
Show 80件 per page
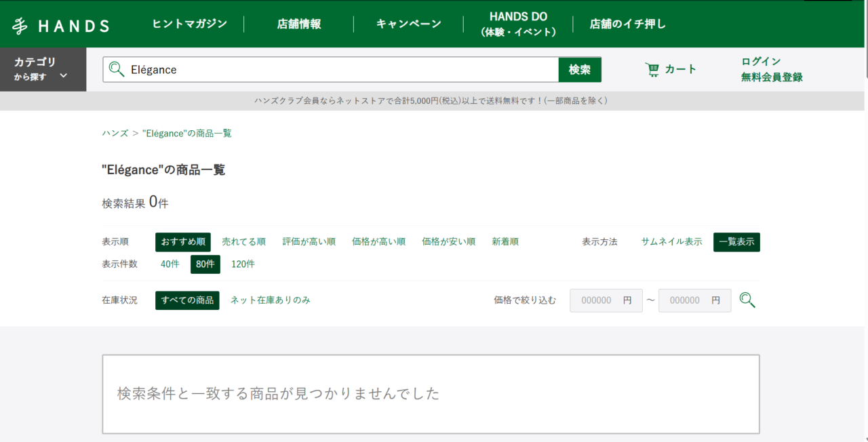[205, 264]
